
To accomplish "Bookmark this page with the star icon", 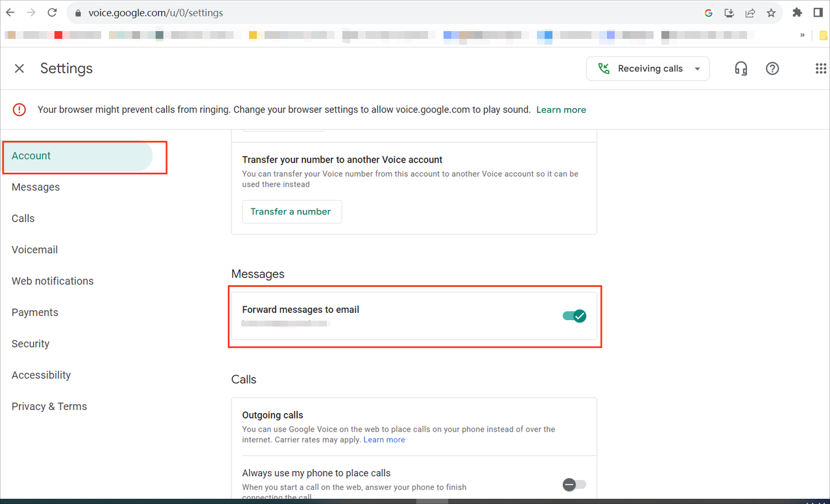I will (x=771, y=12).
